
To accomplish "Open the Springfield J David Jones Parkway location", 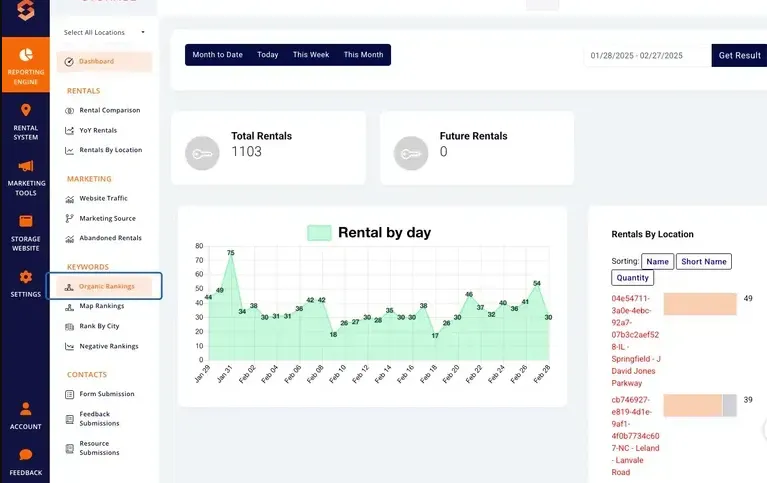I will [x=635, y=341].
